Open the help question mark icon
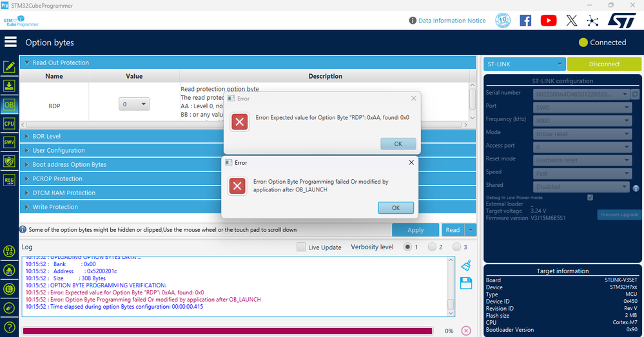 [9, 327]
